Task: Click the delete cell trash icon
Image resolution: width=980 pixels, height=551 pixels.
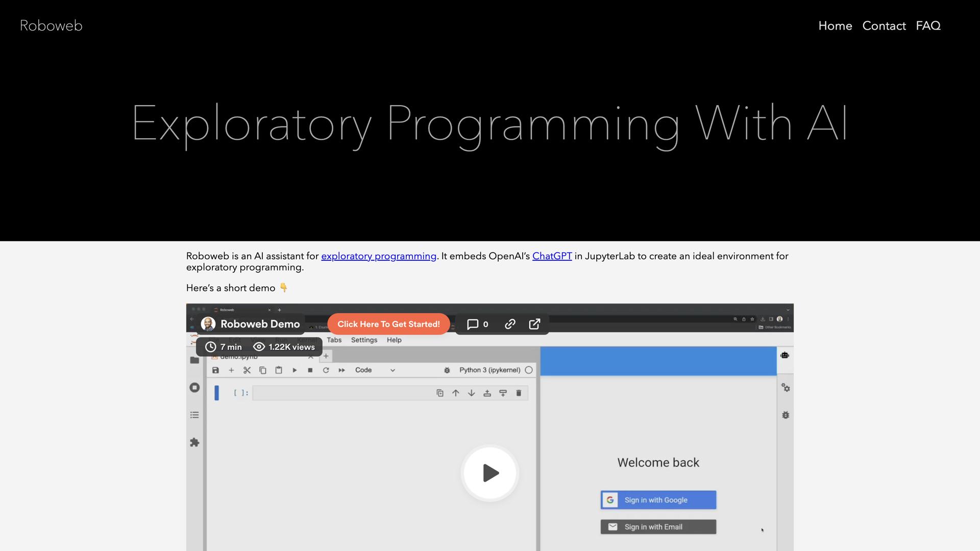Action: (x=519, y=393)
